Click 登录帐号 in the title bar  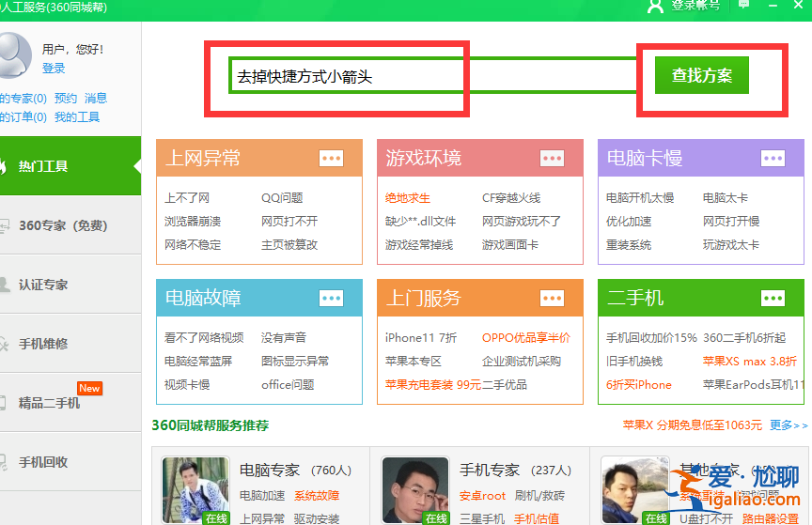click(695, 6)
